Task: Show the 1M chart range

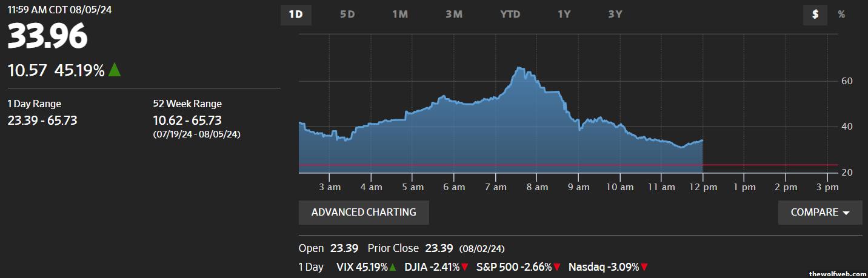Action: pos(400,15)
